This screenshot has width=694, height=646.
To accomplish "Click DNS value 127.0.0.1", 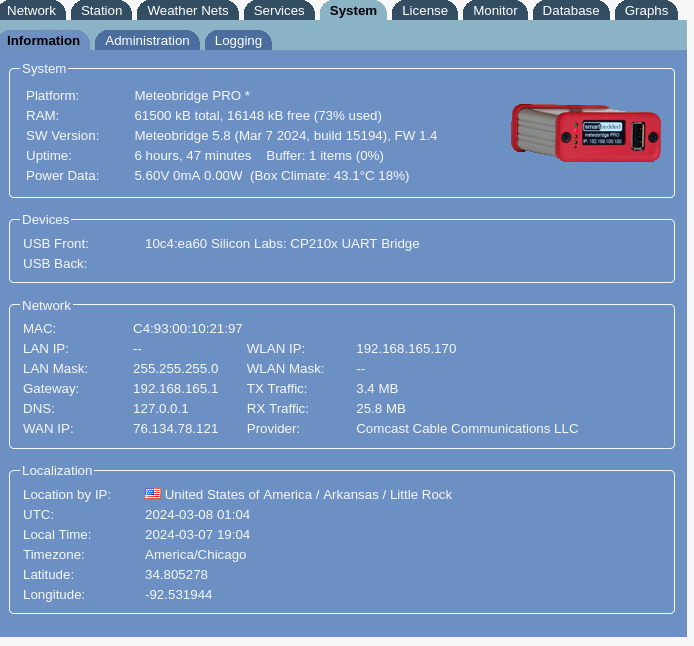I will pos(161,408).
